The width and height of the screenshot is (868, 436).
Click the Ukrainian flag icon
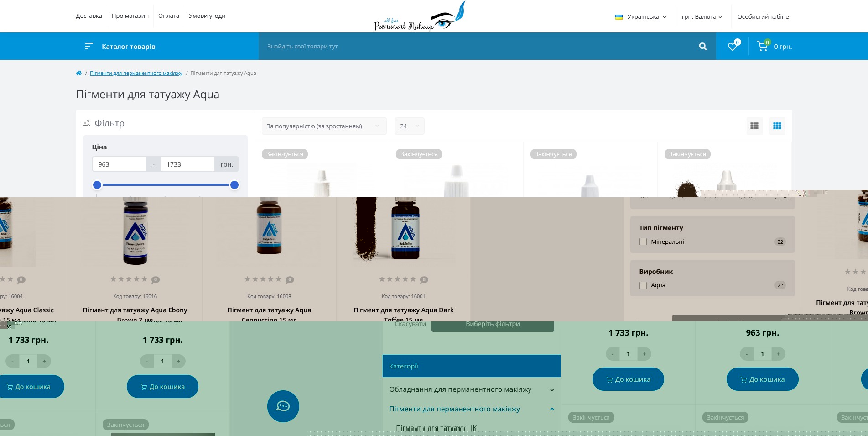(619, 17)
